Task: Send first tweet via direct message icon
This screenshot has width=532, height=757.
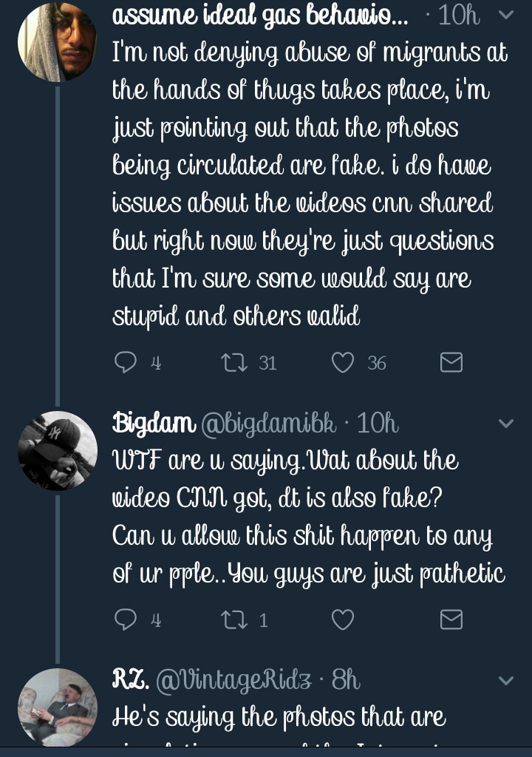Action: (x=451, y=362)
